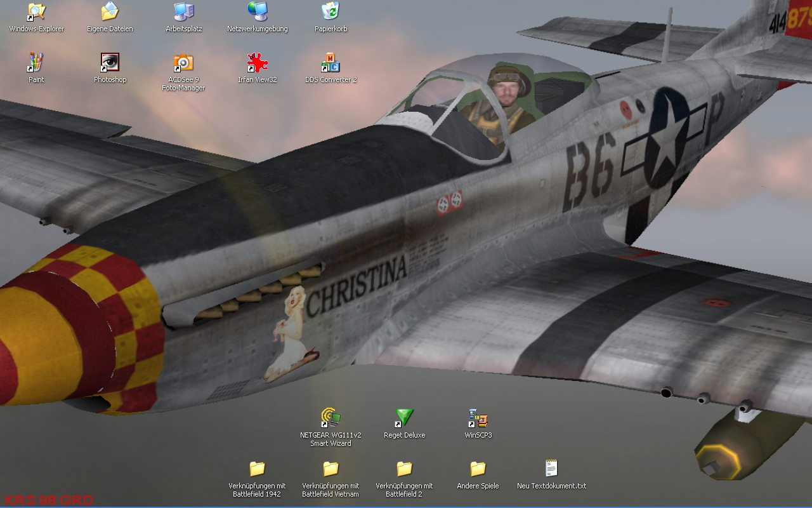The width and height of the screenshot is (812, 508).
Task: Launch the Photoshop shortcut icon
Action: click(110, 62)
